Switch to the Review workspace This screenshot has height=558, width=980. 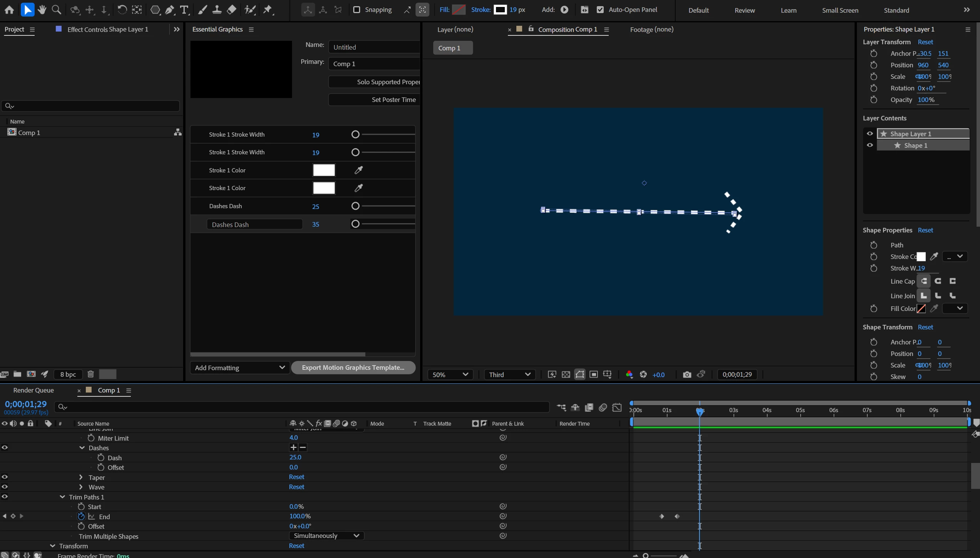tap(744, 10)
